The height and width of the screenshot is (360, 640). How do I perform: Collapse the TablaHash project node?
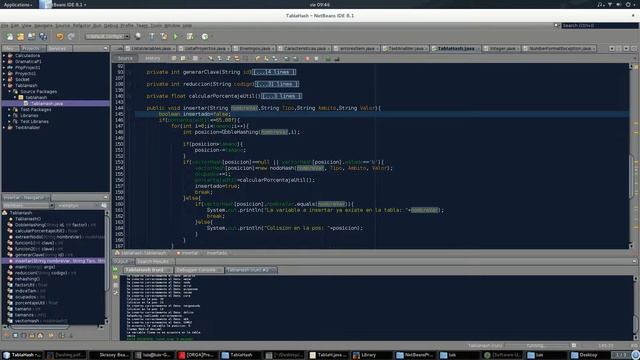tap(4, 85)
